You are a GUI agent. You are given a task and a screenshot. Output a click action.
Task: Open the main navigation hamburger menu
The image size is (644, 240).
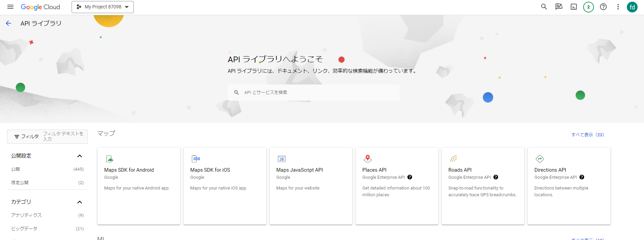coord(10,7)
